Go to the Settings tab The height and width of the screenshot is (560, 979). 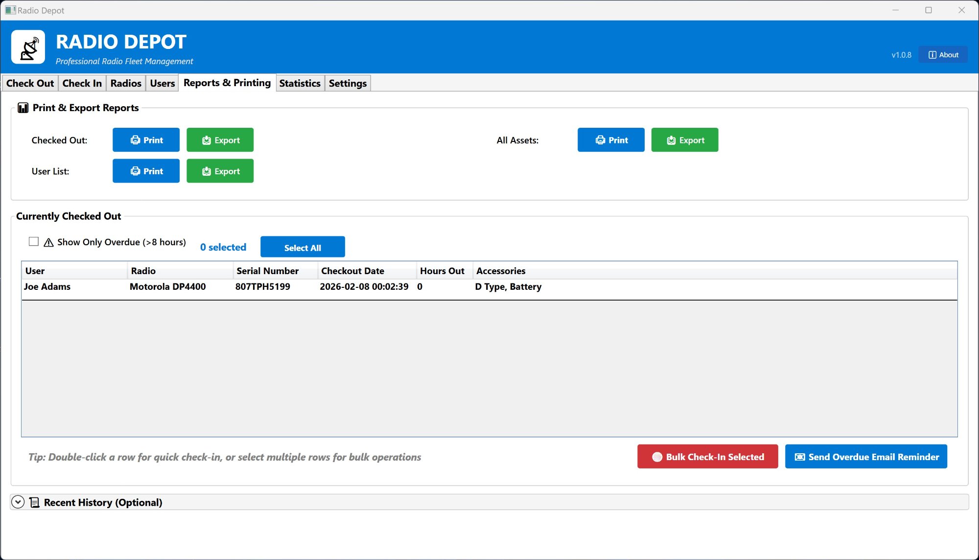point(348,83)
